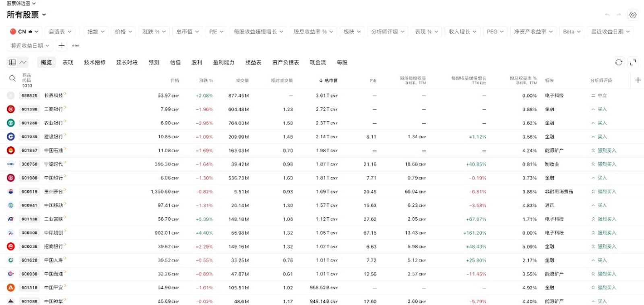Sort by the 价格 column header

coord(174,80)
